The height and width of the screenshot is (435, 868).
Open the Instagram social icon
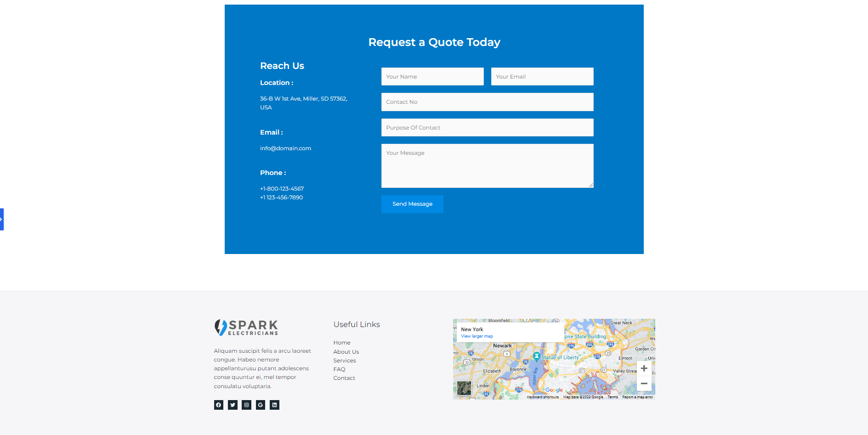[x=247, y=405]
